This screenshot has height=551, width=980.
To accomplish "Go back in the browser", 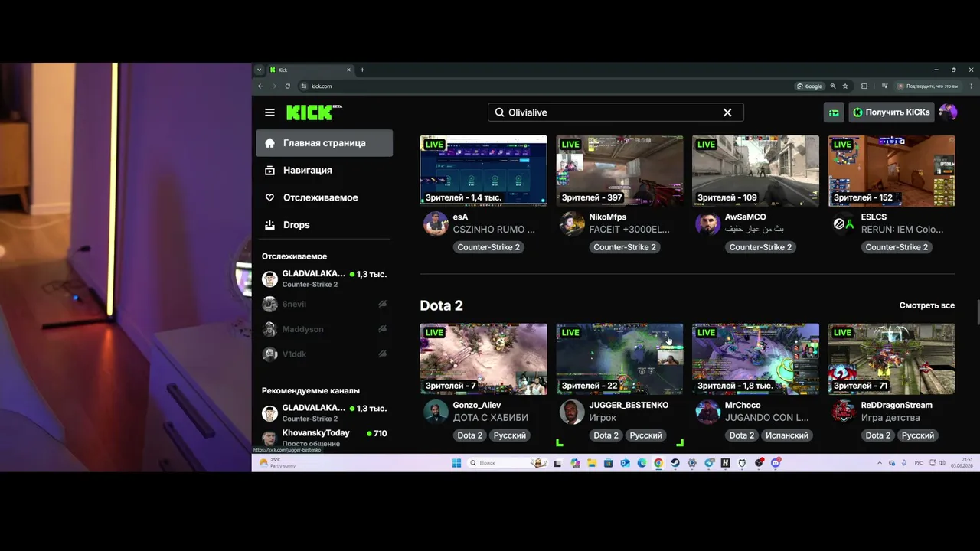I will pyautogui.click(x=260, y=86).
